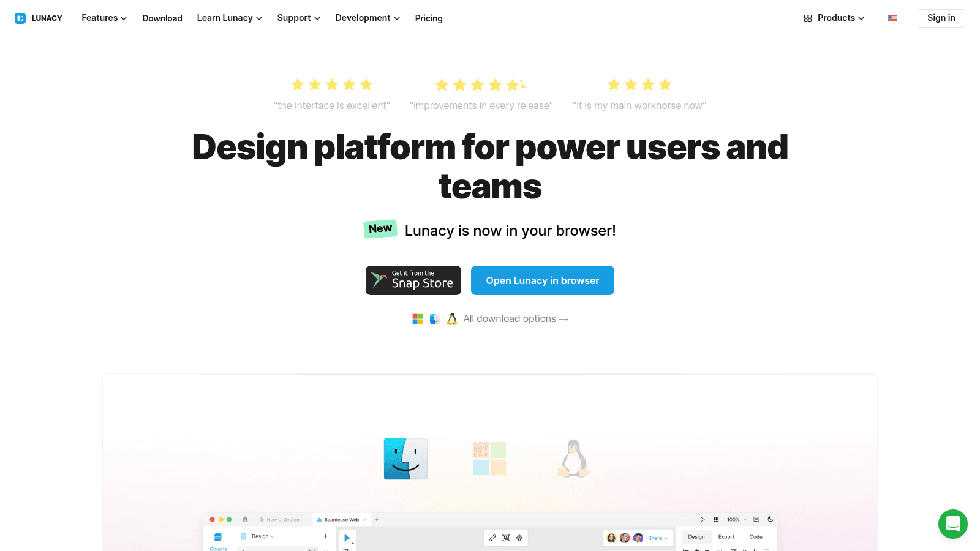Go to the Download page

point(162,18)
